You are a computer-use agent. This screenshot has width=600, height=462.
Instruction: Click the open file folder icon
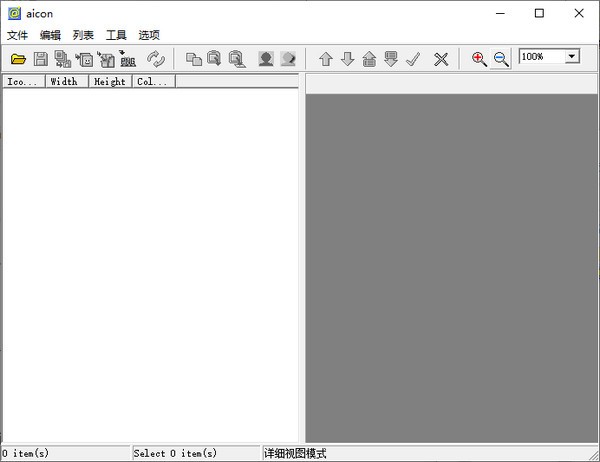pos(18,59)
